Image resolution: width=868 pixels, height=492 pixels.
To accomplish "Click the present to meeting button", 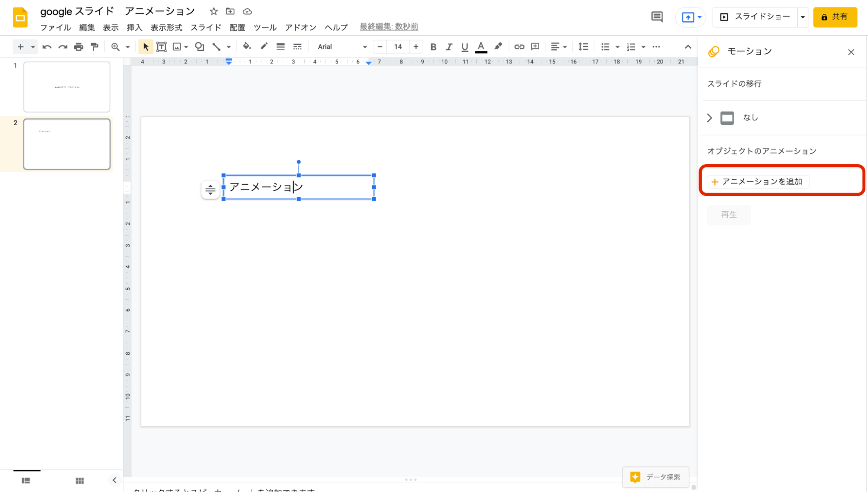I will (690, 17).
